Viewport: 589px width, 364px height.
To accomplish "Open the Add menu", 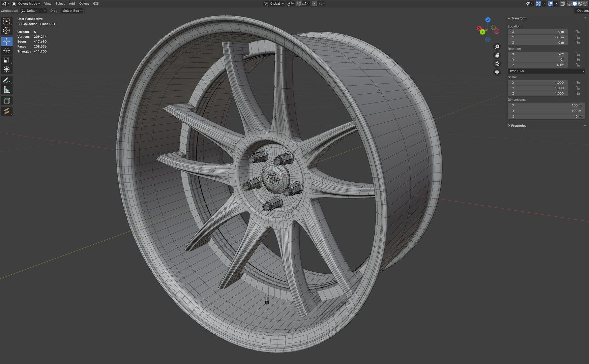I will (x=72, y=4).
